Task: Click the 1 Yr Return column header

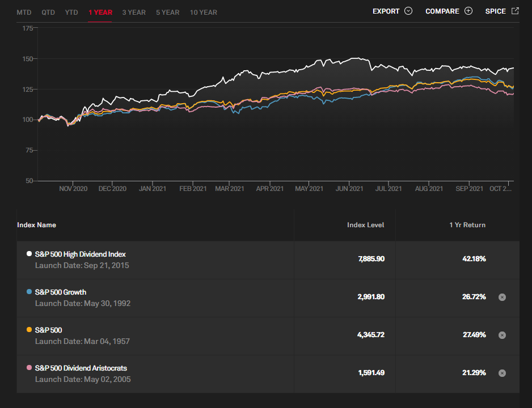Action: point(467,225)
